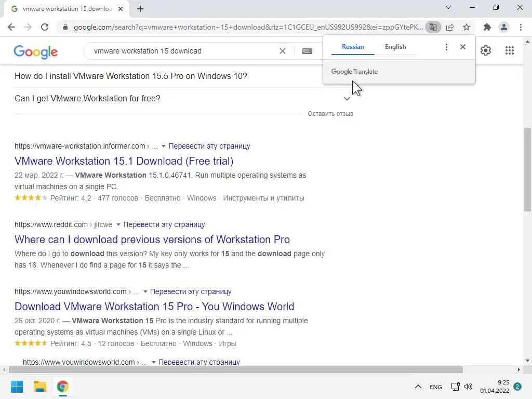Click the ENG language indicator
The height and width of the screenshot is (399, 532).
click(436, 387)
